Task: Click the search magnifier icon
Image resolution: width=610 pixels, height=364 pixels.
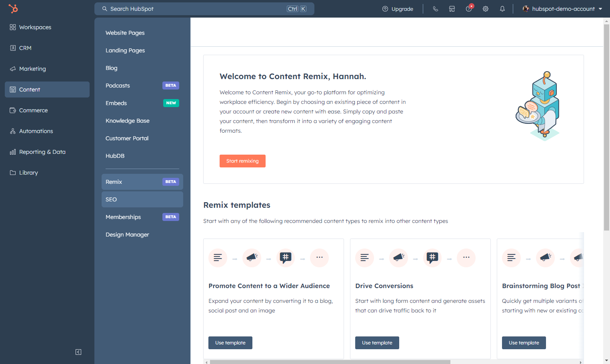Action: (105, 9)
